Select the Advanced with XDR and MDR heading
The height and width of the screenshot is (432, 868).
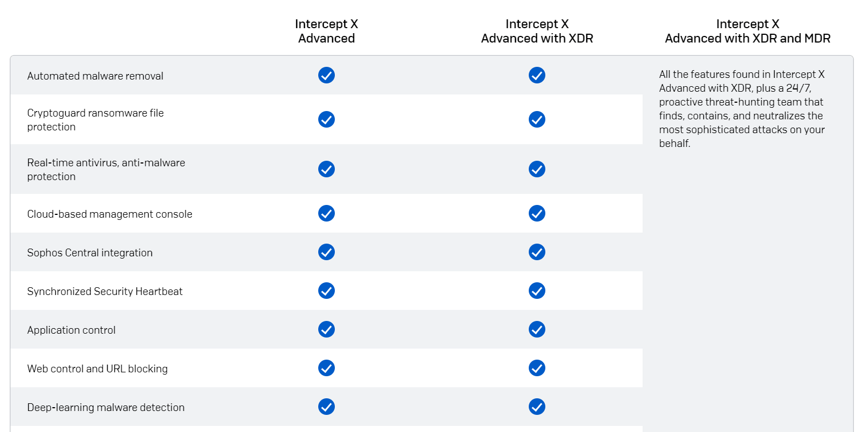[x=748, y=31]
